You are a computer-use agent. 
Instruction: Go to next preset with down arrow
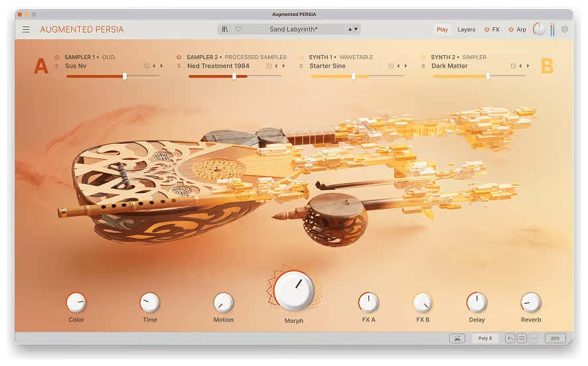pos(356,29)
